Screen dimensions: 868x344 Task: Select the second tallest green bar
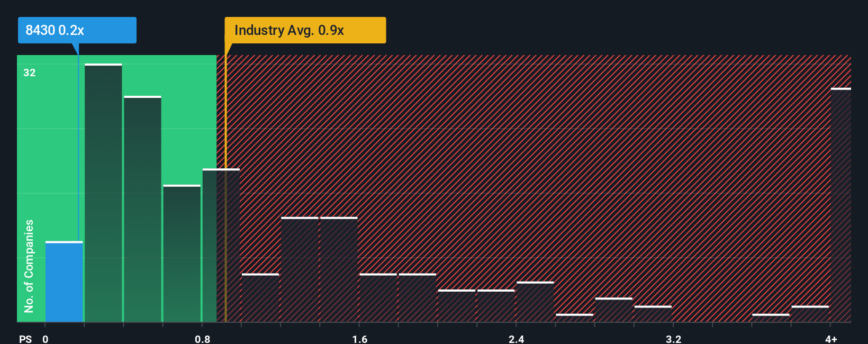coord(142,209)
